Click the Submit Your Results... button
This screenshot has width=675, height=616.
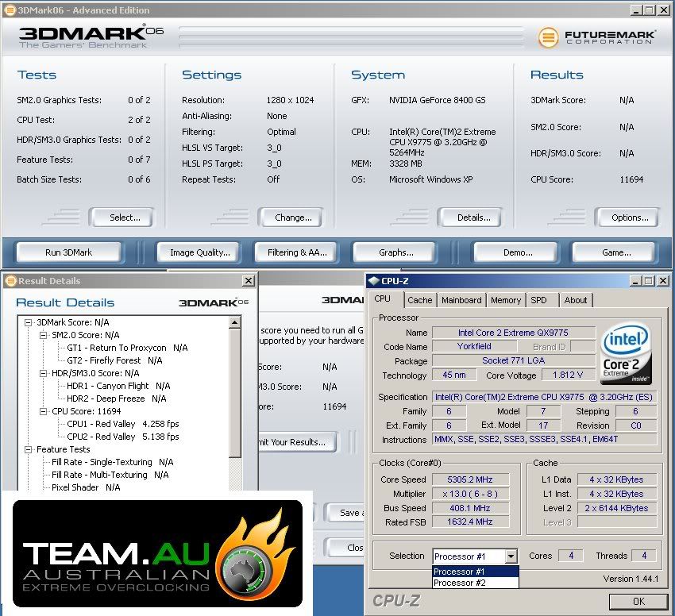coord(297,442)
